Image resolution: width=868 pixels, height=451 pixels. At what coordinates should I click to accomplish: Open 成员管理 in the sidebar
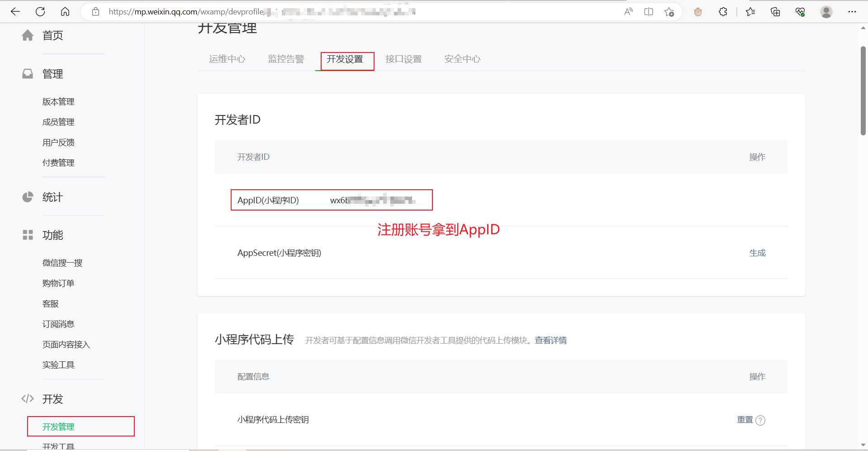[58, 122]
